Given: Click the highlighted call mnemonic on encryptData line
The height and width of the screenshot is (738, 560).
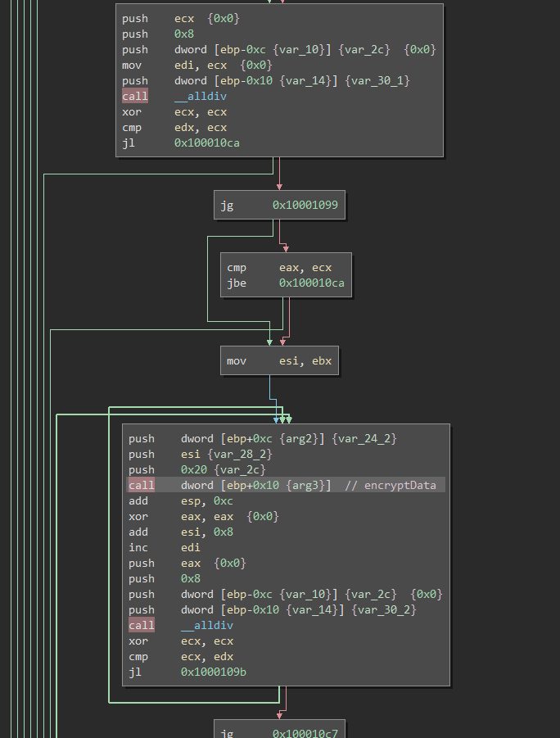Looking at the screenshot, I should (x=141, y=485).
